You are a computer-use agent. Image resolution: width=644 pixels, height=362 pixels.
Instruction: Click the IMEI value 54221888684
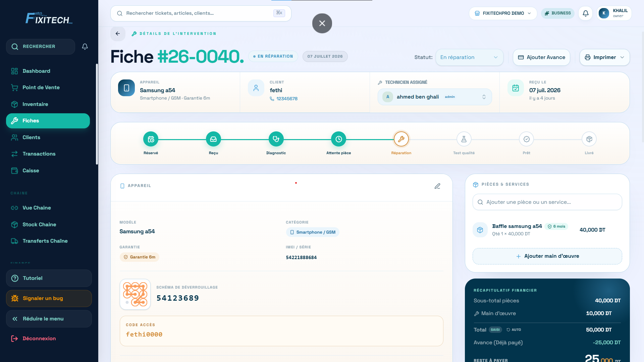[301, 257]
